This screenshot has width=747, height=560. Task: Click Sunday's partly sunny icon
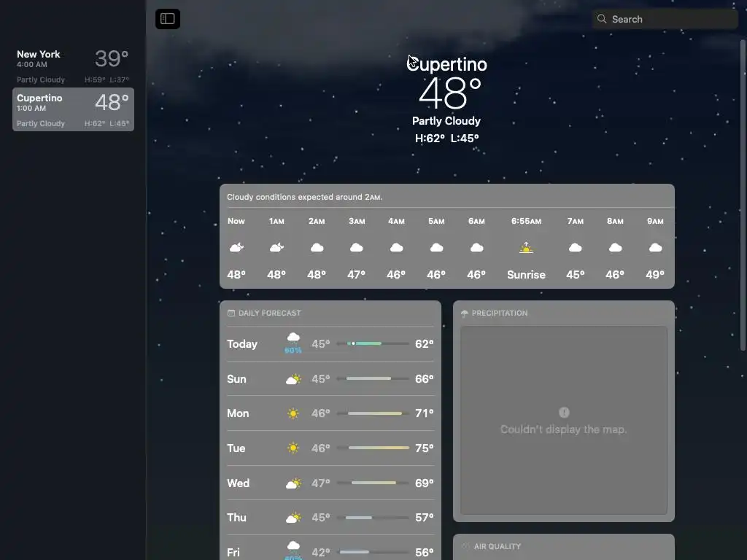pos(293,379)
